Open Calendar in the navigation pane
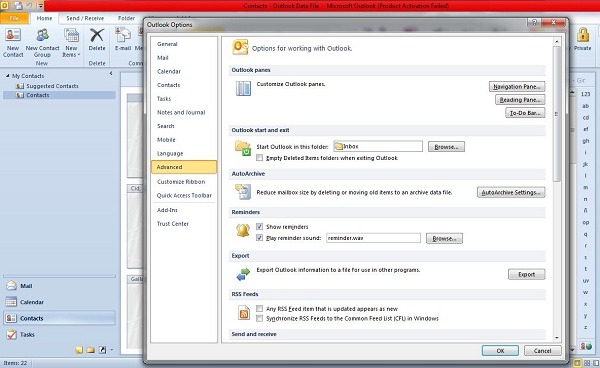This screenshot has width=600, height=368. point(59,302)
